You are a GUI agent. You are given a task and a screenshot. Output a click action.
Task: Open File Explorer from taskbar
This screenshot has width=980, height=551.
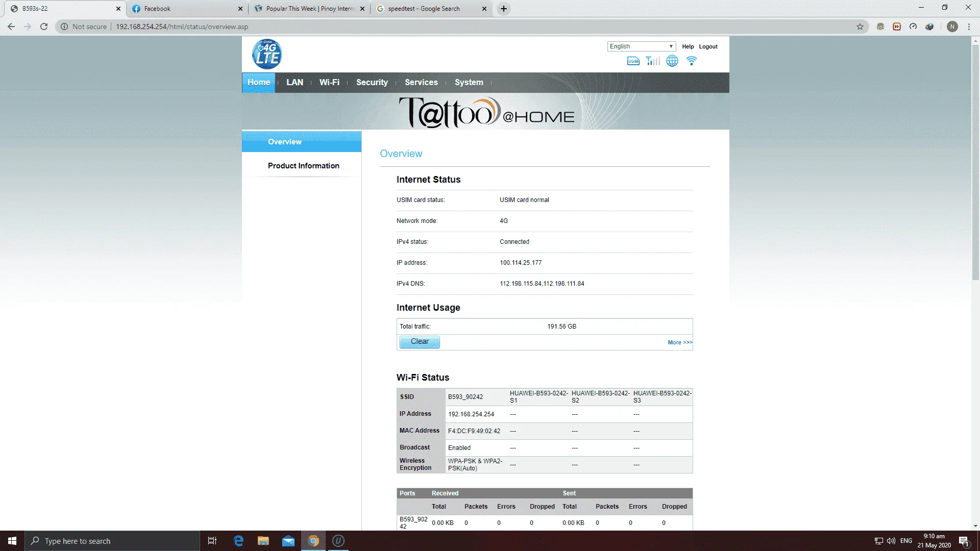click(x=263, y=541)
